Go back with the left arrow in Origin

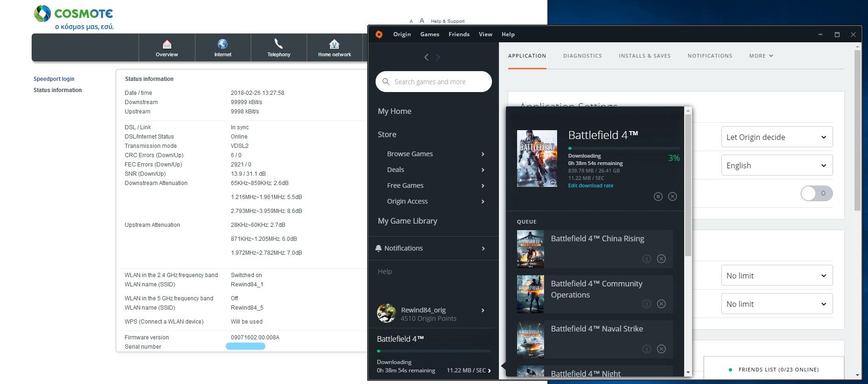tap(426, 57)
